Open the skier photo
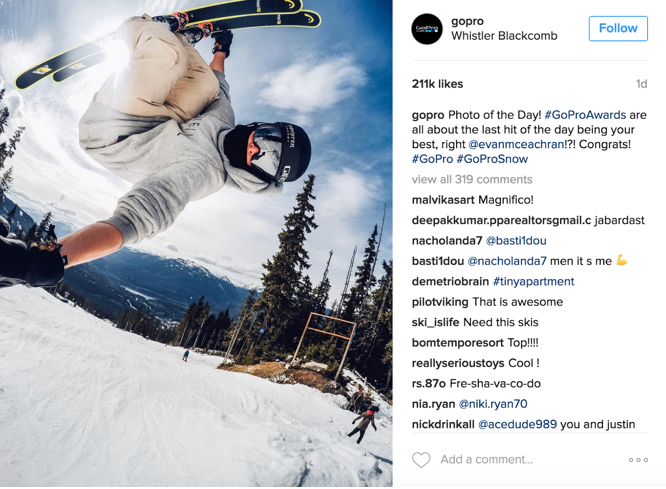This screenshot has width=666, height=489. (x=196, y=243)
